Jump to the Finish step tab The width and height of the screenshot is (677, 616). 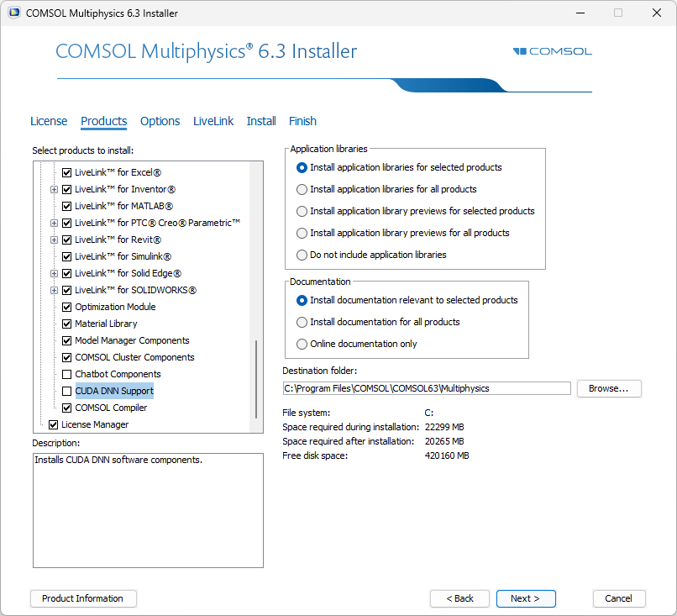tap(302, 121)
